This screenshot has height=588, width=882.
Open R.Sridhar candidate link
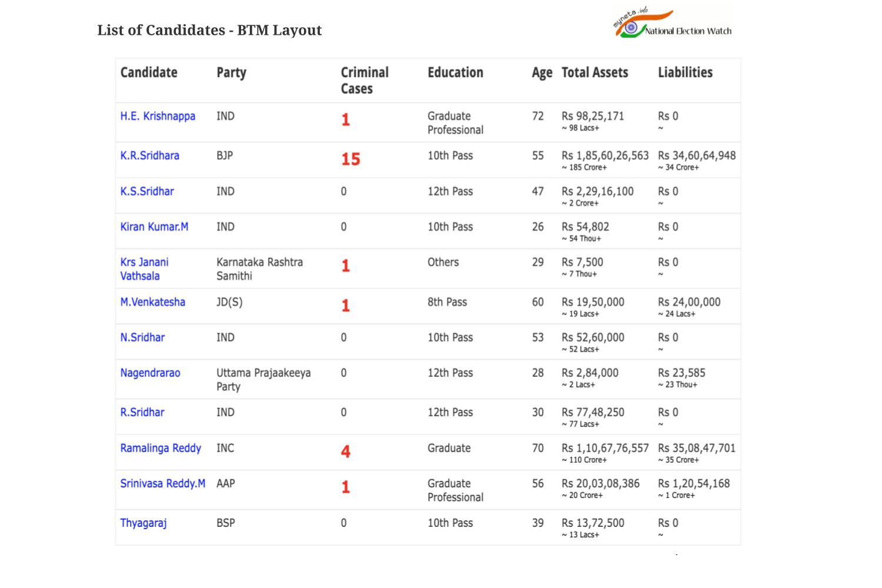(142, 412)
